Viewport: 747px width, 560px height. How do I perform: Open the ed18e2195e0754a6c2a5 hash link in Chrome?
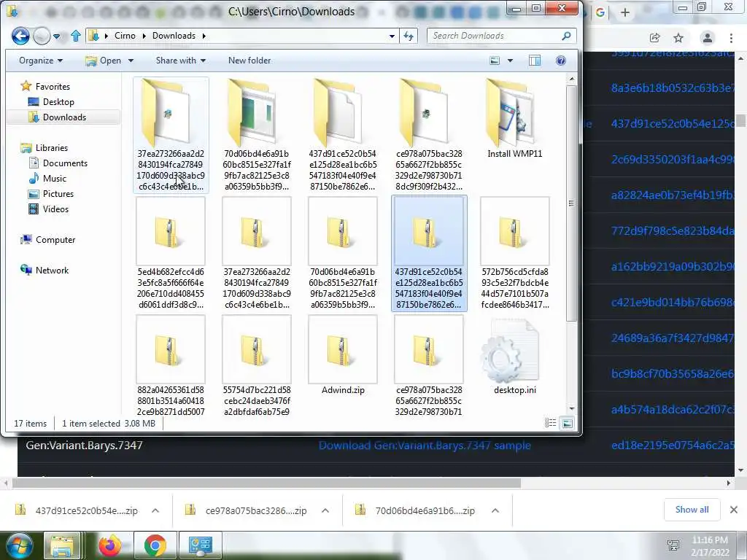click(672, 446)
